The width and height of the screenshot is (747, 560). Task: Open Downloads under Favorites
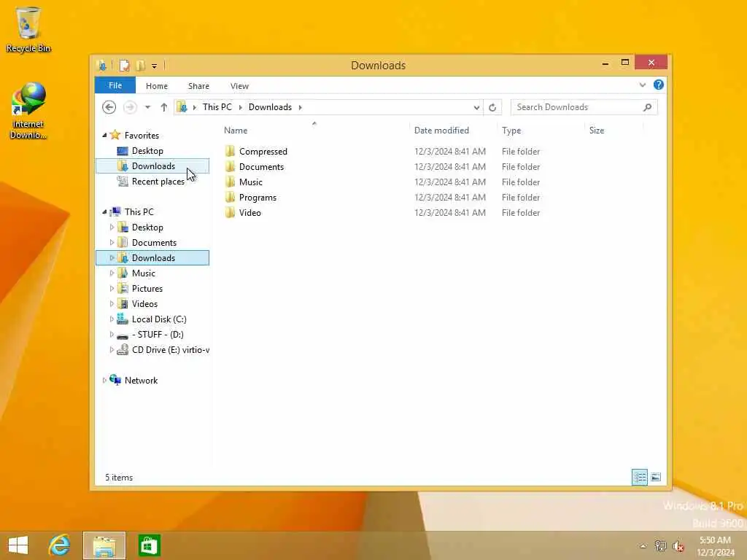pos(153,166)
